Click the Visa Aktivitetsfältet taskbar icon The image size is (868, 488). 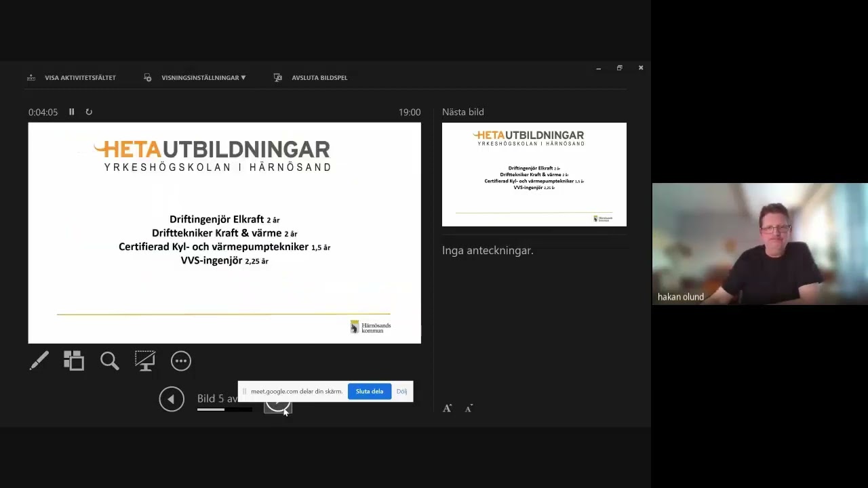pyautogui.click(x=31, y=78)
